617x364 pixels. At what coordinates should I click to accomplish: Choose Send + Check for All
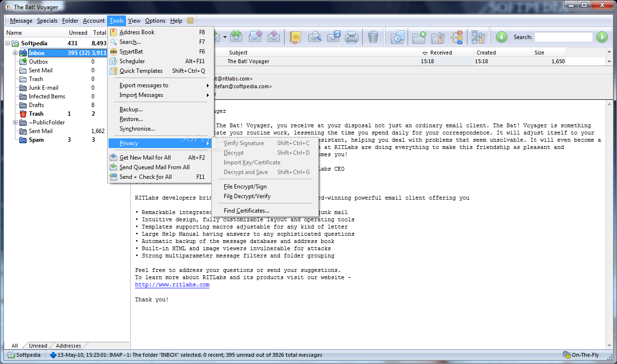(160, 177)
